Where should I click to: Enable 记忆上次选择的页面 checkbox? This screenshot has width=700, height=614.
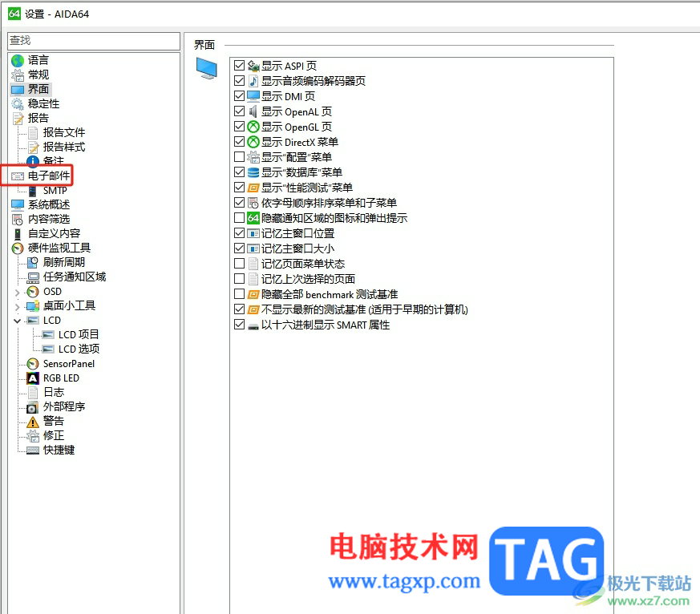click(x=239, y=279)
